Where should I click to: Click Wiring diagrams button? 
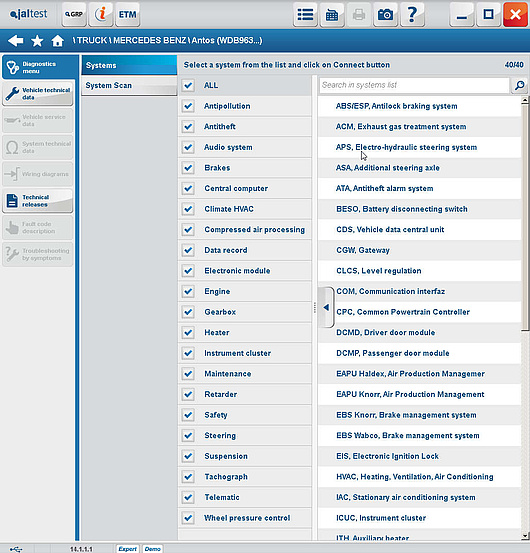(x=38, y=174)
